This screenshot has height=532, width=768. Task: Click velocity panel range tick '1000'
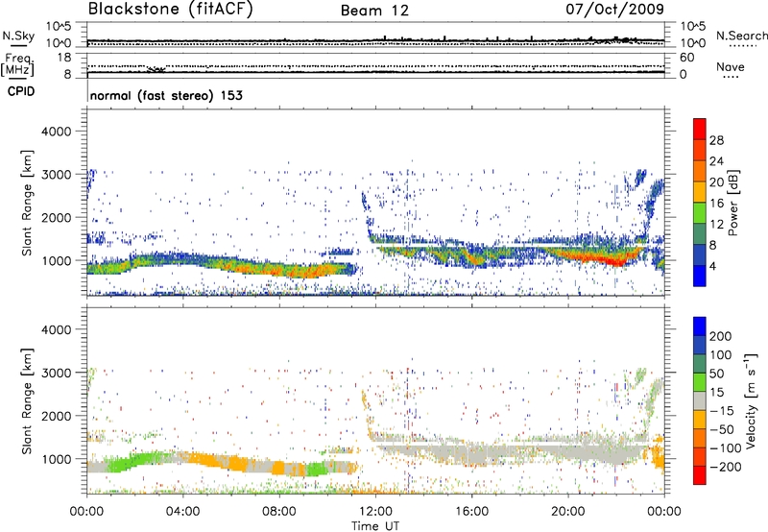pos(57,459)
